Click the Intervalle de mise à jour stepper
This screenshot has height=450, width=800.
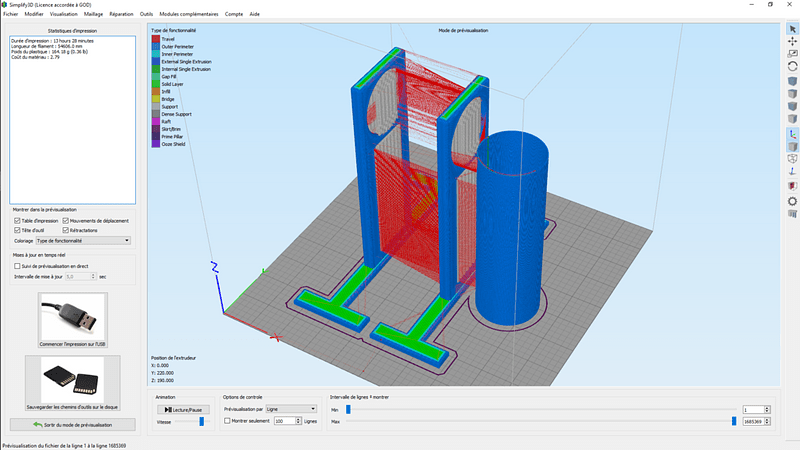click(93, 277)
